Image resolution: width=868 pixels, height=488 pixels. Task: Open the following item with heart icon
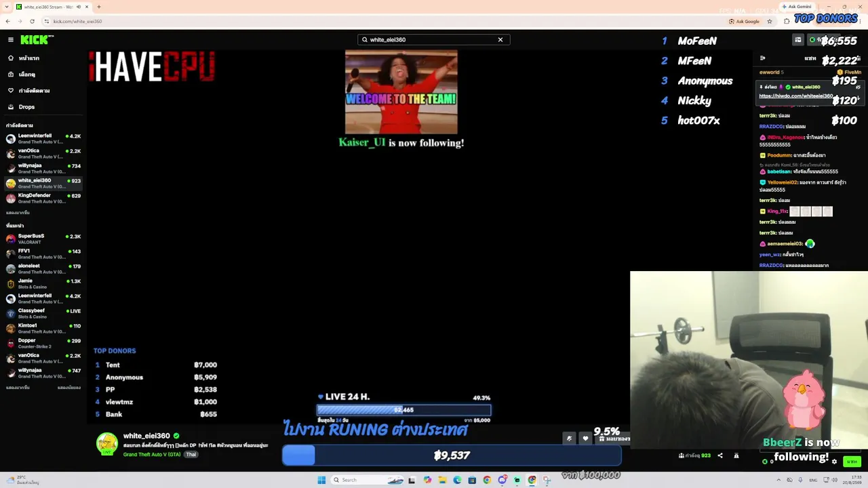tap(43, 91)
